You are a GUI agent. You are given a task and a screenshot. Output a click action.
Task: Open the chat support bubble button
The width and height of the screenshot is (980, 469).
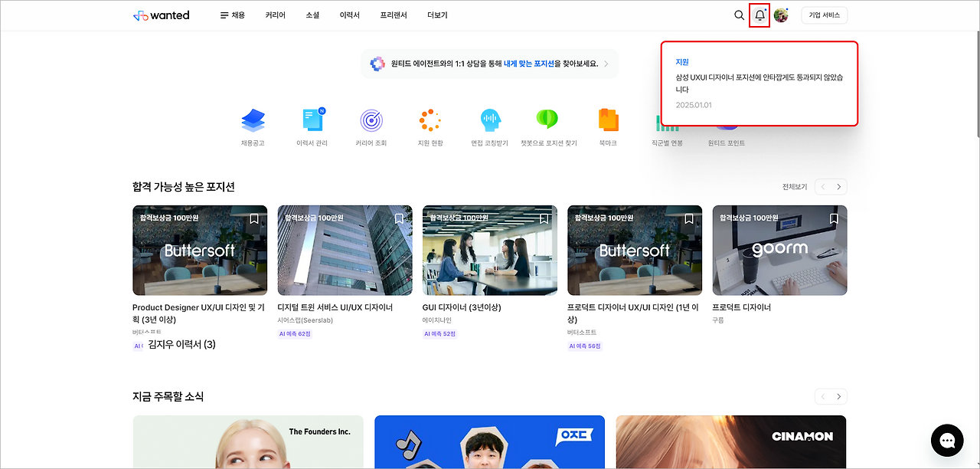[x=947, y=441]
